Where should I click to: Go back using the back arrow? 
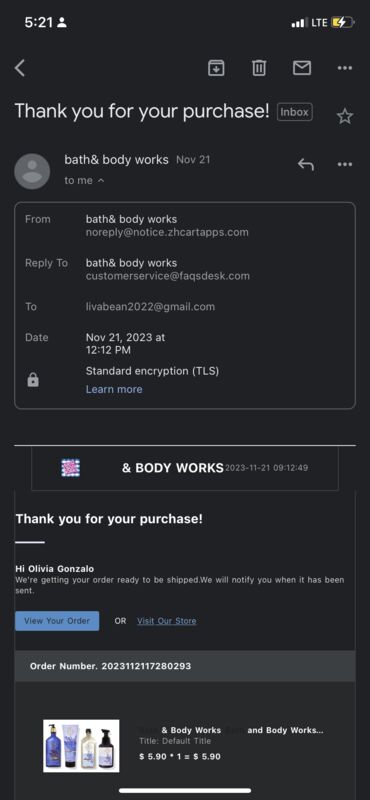[20, 68]
